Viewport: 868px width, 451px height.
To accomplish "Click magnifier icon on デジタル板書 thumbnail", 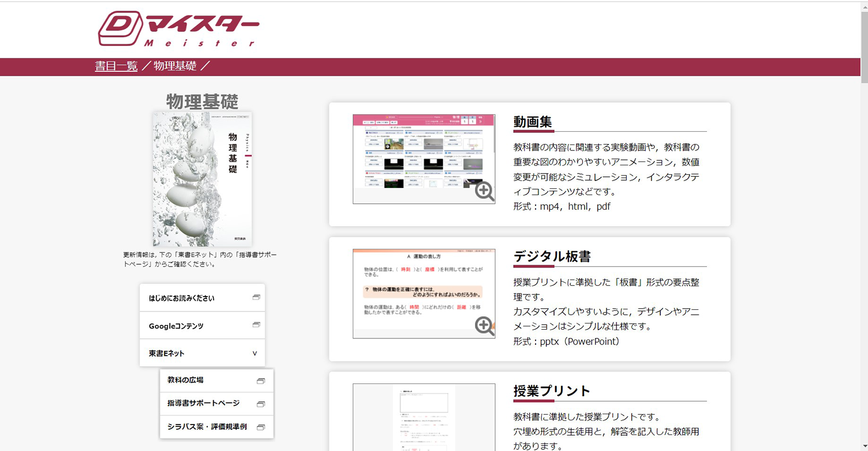I will coord(484,326).
